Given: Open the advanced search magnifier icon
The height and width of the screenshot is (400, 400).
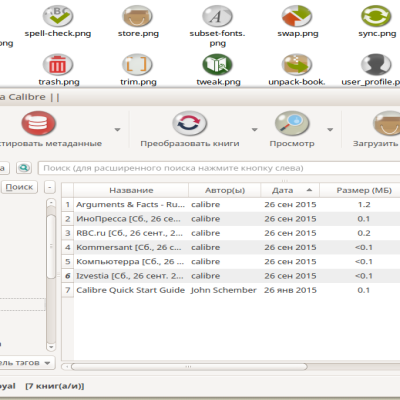Looking at the screenshot, I should pos(24,168).
